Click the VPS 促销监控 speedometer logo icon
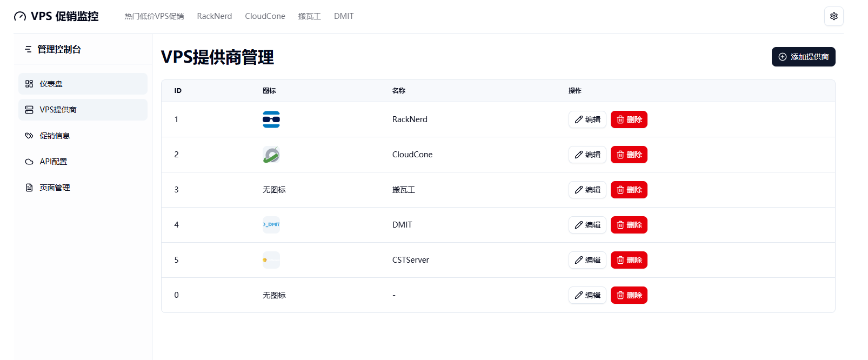This screenshot has height=360, width=868. [20, 16]
